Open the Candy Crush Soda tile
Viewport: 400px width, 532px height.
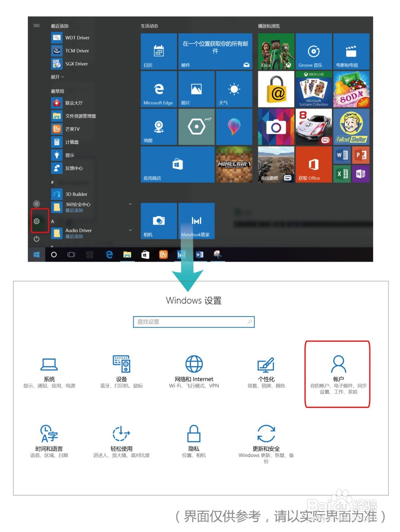351,89
